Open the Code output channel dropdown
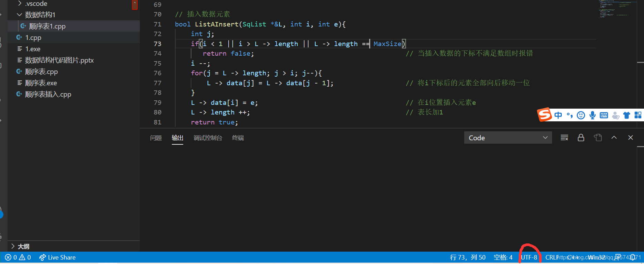 [508, 138]
